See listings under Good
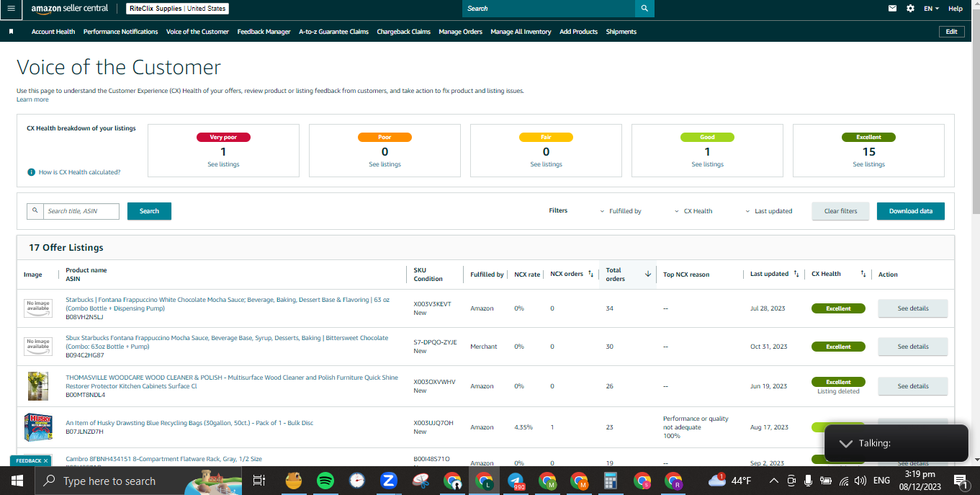This screenshot has height=495, width=980. coord(707,164)
